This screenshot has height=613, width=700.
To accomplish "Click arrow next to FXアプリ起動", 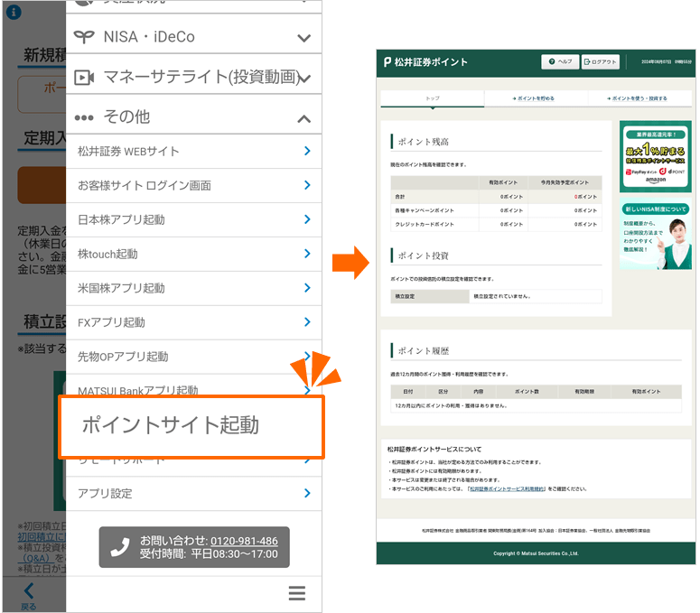I will coord(307,322).
